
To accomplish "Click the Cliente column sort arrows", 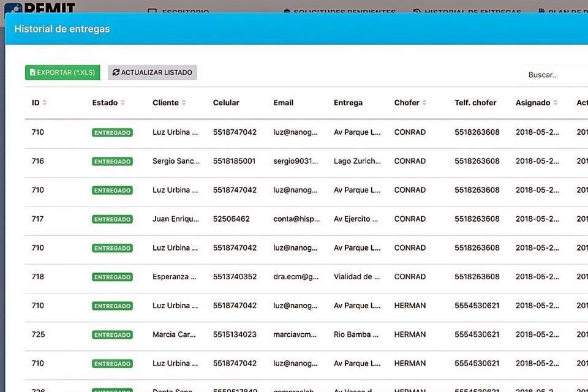I will 184,102.
